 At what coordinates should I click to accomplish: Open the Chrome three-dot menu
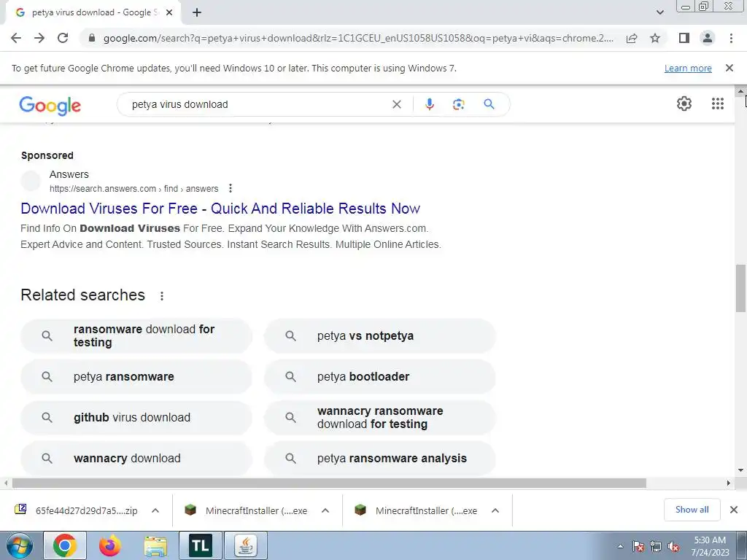click(731, 38)
